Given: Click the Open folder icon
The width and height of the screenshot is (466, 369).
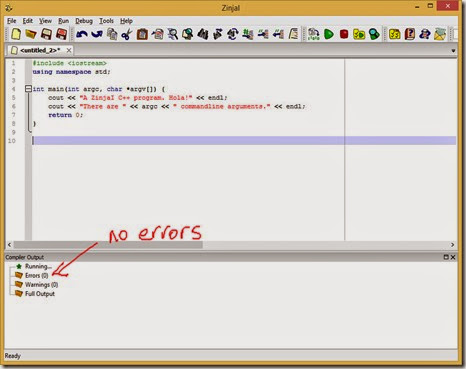Looking at the screenshot, I should 31,34.
